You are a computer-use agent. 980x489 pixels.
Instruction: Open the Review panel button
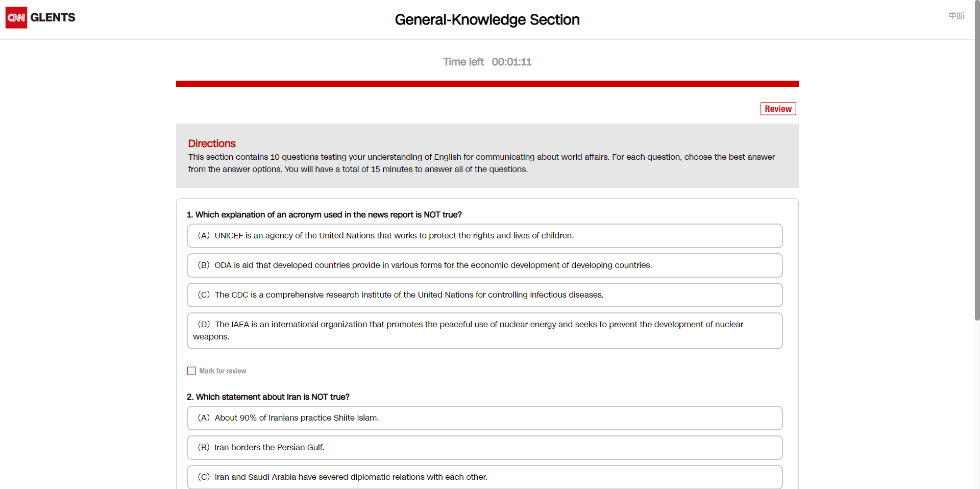pyautogui.click(x=778, y=109)
